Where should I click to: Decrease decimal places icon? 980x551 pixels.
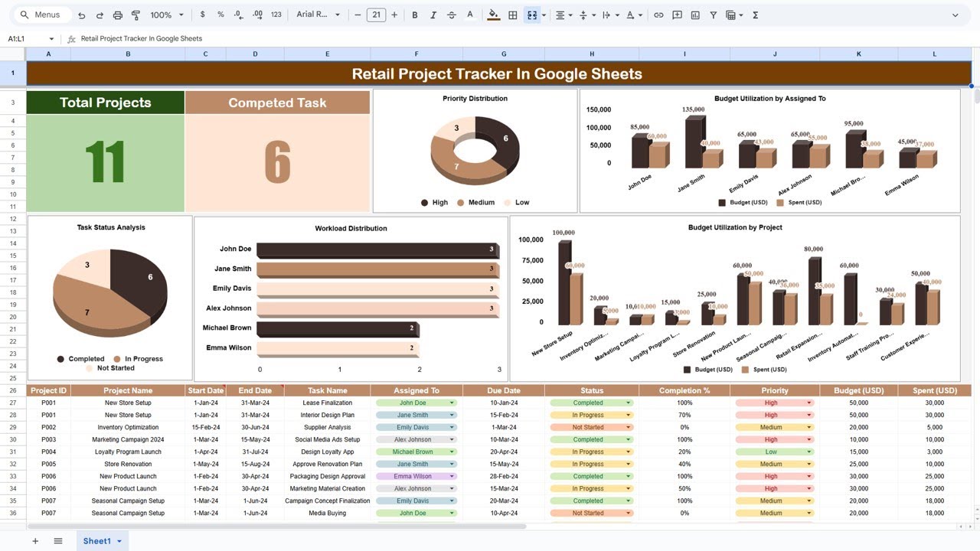239,15
